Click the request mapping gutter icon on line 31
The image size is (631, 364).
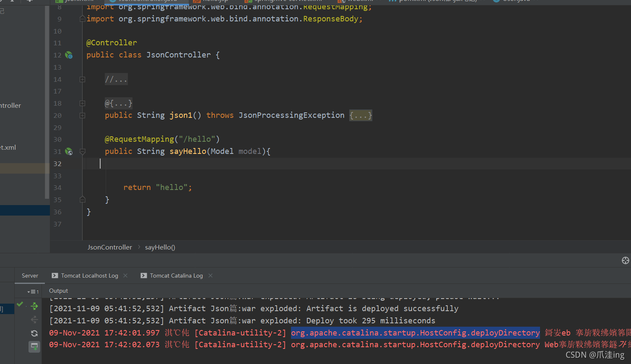(x=69, y=152)
